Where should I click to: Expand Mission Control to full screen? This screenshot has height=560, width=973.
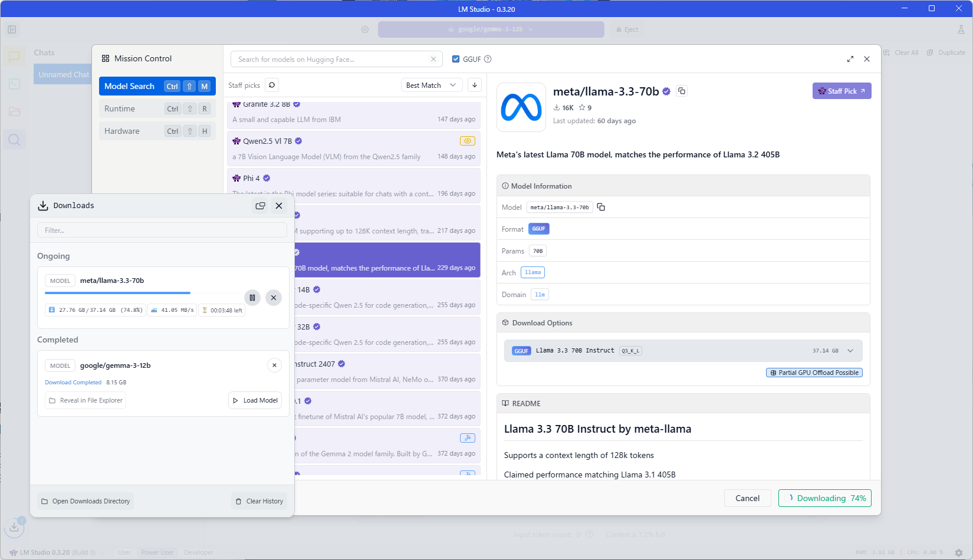point(850,59)
